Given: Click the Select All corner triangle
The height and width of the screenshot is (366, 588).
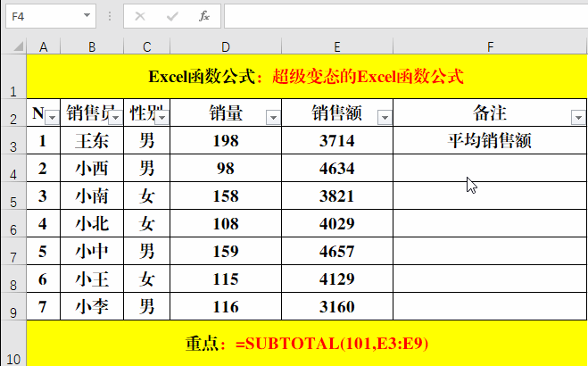Looking at the screenshot, I should [18, 46].
